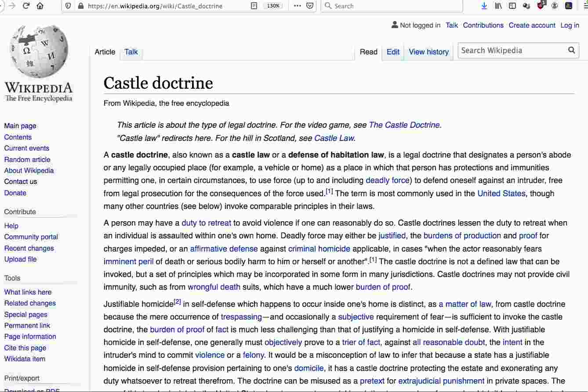Image resolution: width=588 pixels, height=392 pixels.
Task: Open the Community portal link
Action: click(x=31, y=237)
